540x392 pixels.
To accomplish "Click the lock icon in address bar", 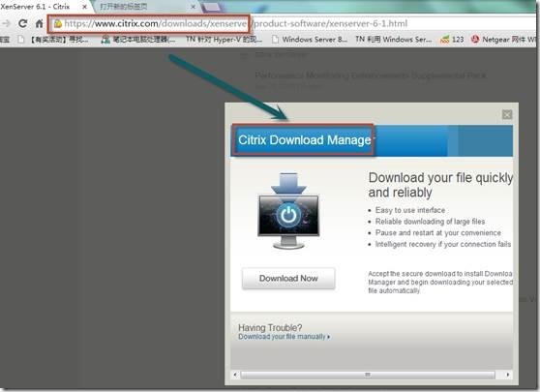I will [58, 23].
